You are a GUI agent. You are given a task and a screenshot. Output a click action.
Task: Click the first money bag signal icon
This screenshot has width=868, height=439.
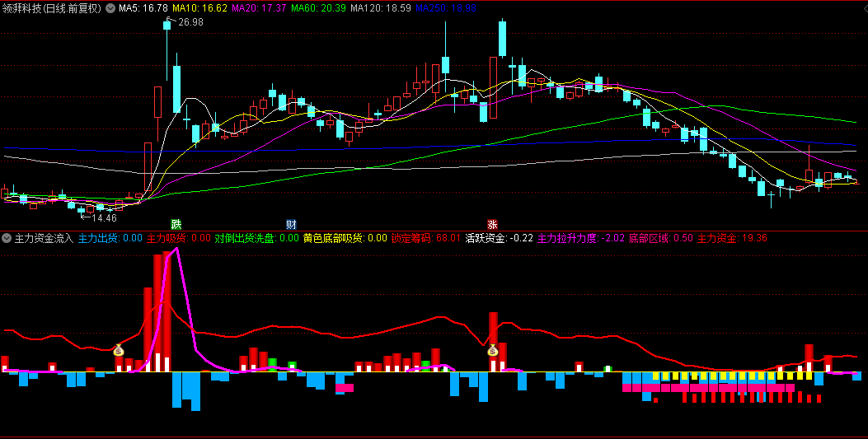119,350
